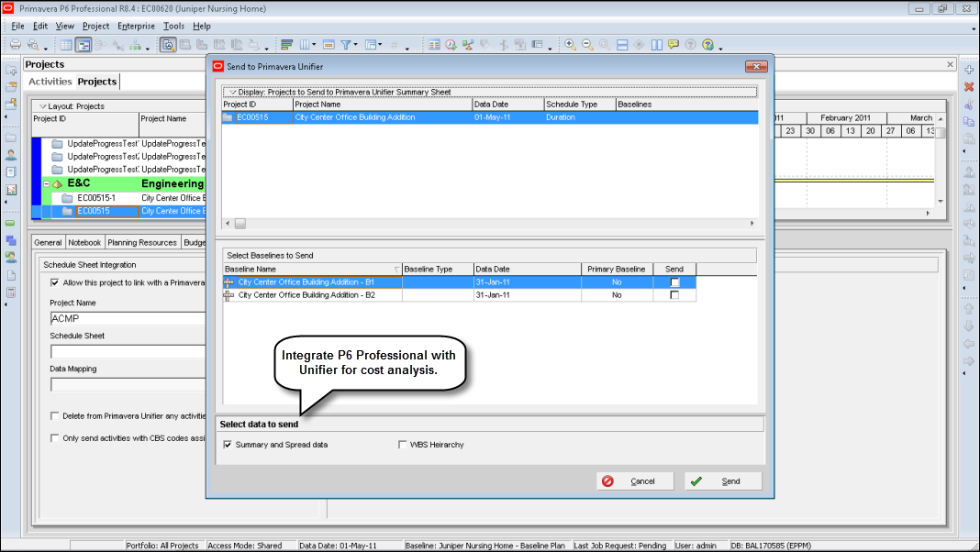Image resolution: width=980 pixels, height=552 pixels.
Task: Open the Enterprise menu
Action: tap(136, 27)
